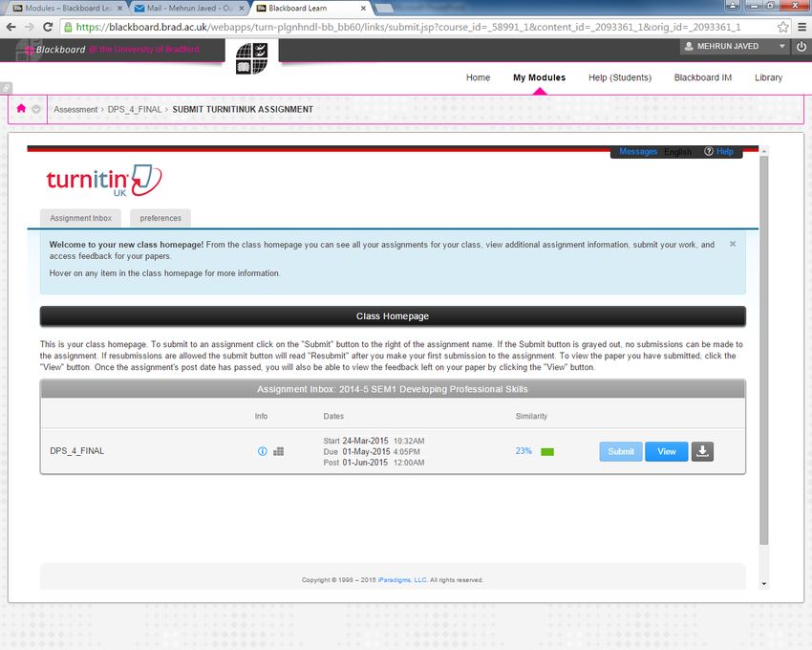Click the Turnitin UK logo
The width and height of the screenshot is (812, 650).
click(103, 181)
